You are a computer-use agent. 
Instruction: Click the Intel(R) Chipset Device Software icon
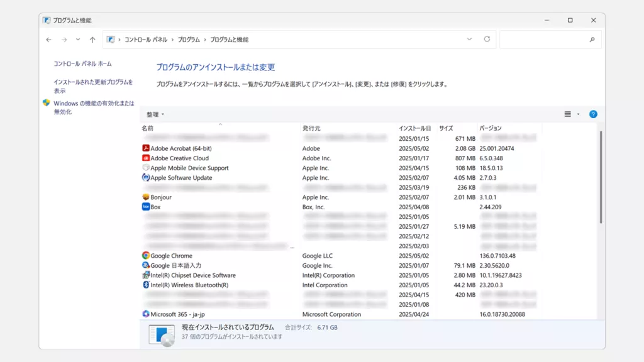tap(146, 275)
